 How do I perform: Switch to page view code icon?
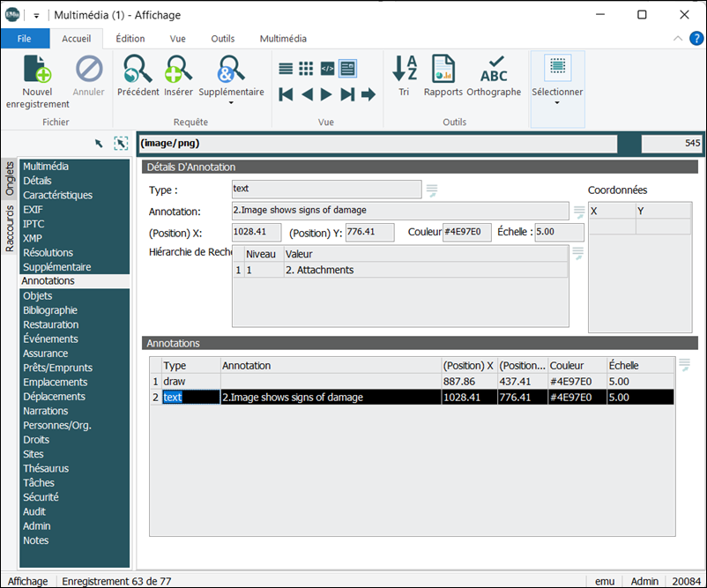click(x=327, y=69)
